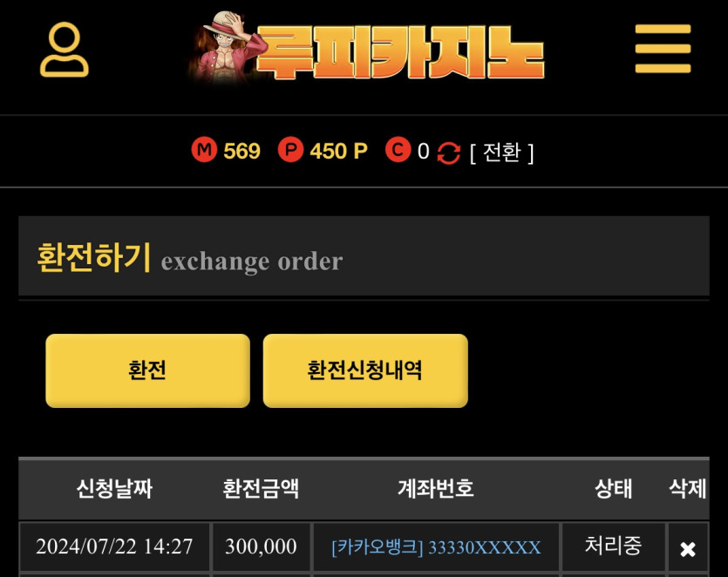The width and height of the screenshot is (728, 577).
Task: Click the red C coin icon
Action: [x=398, y=150]
